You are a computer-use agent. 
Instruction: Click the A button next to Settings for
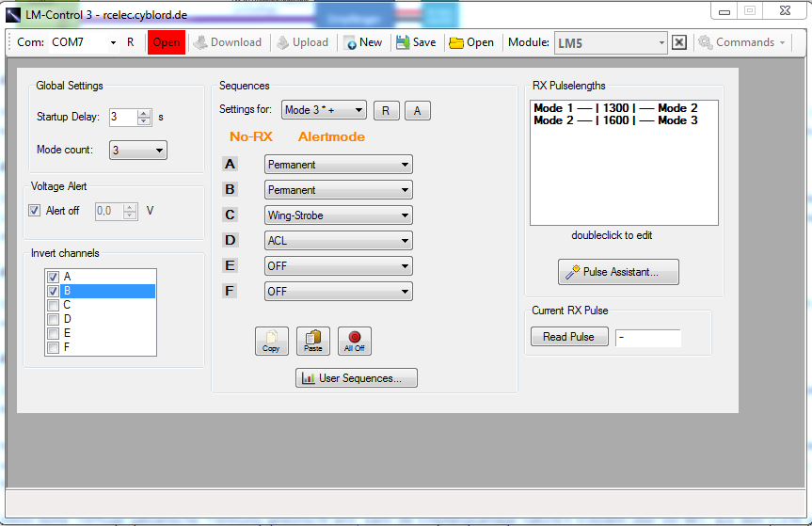pyautogui.click(x=418, y=110)
